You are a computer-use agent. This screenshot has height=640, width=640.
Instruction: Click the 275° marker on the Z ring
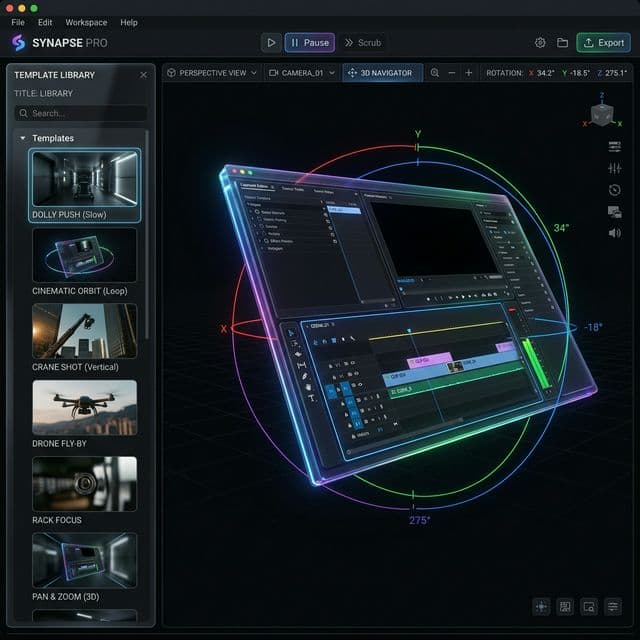point(420,520)
